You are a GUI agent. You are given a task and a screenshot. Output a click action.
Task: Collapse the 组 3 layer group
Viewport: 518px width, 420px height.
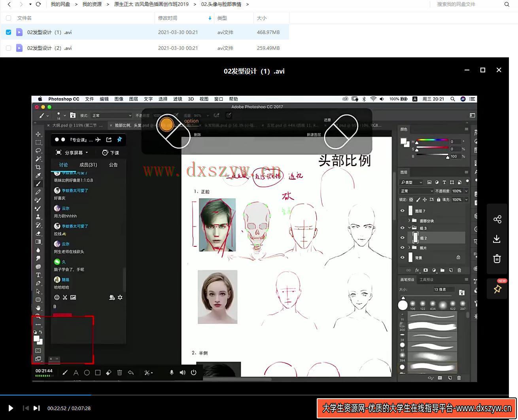pos(409,228)
